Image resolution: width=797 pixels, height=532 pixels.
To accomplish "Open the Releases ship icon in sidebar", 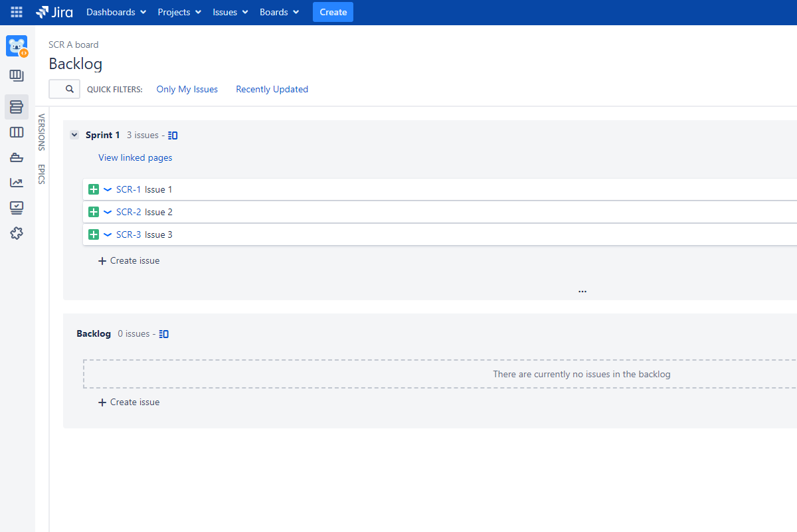I will click(17, 157).
